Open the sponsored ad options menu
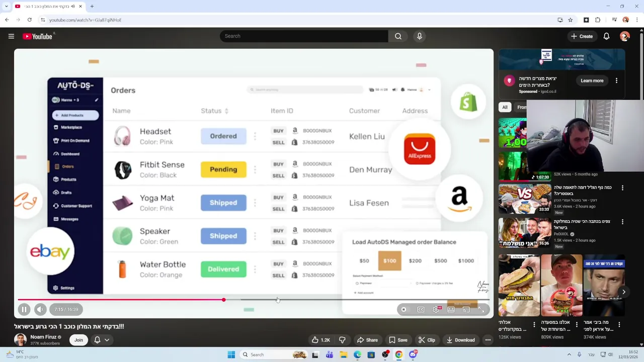This screenshot has width=644, height=362. 616,80
